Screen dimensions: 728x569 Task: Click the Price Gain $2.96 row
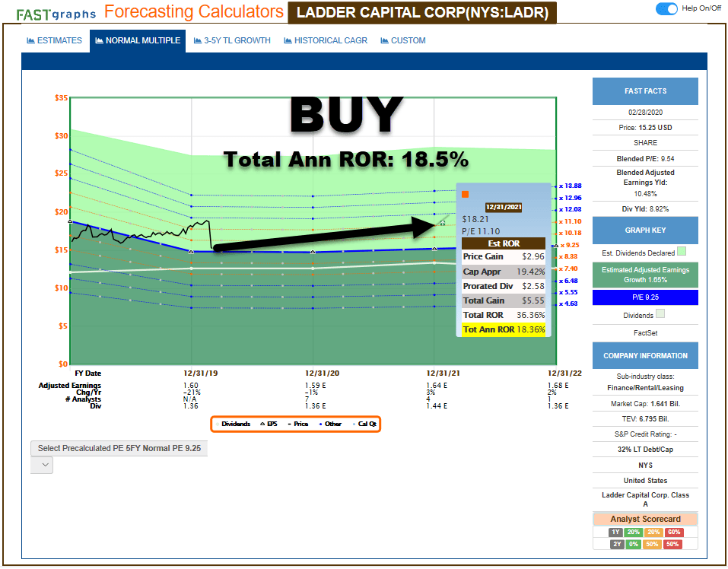tap(504, 256)
